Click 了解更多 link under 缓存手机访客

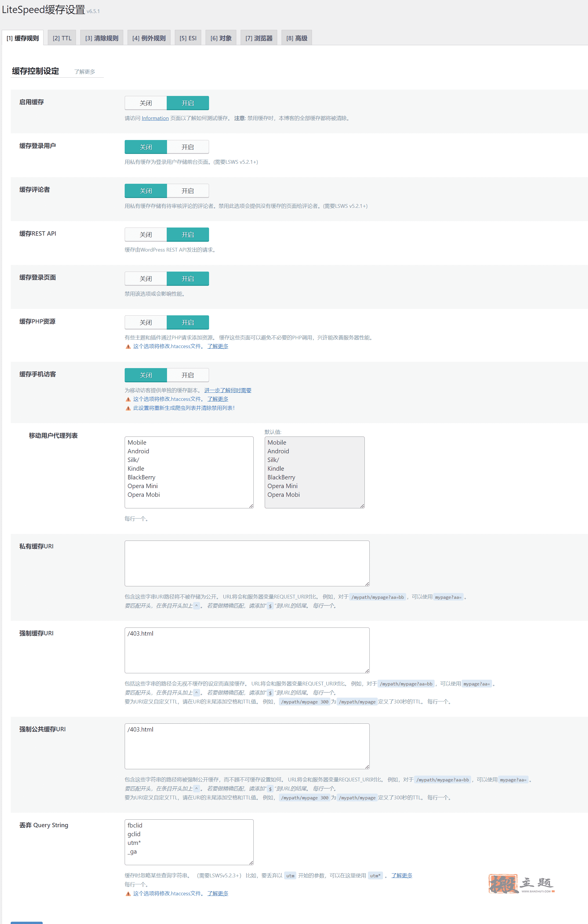[218, 399]
